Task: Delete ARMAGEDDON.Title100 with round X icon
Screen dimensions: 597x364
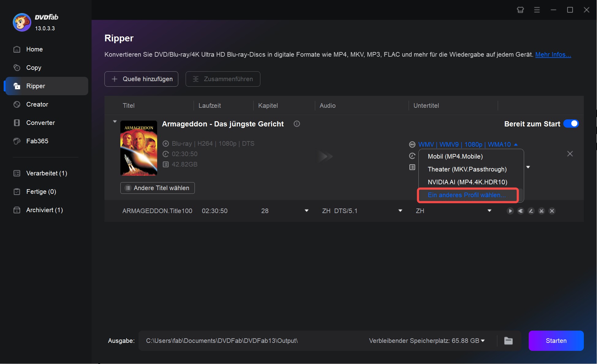Action: tap(552, 211)
